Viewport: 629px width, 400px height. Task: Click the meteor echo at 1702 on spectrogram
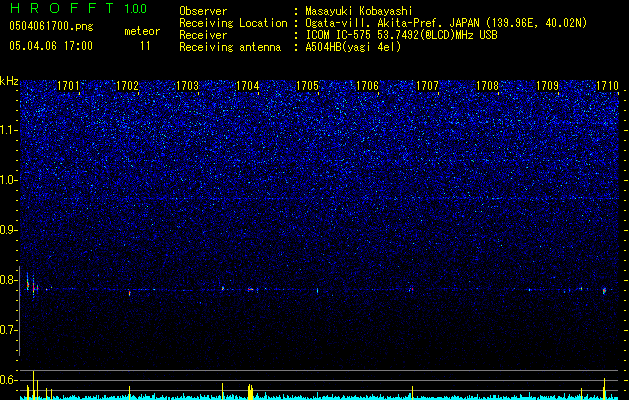[130, 293]
